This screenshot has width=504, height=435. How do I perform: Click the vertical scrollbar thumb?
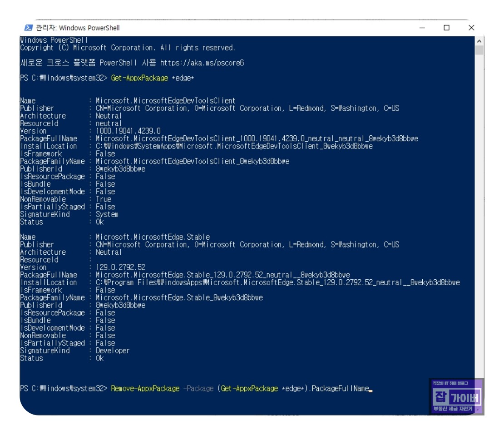479,50
